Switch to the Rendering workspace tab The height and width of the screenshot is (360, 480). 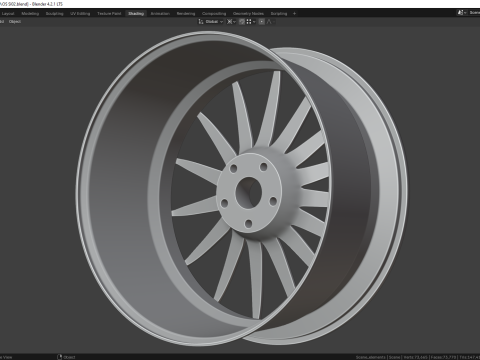[x=186, y=14]
